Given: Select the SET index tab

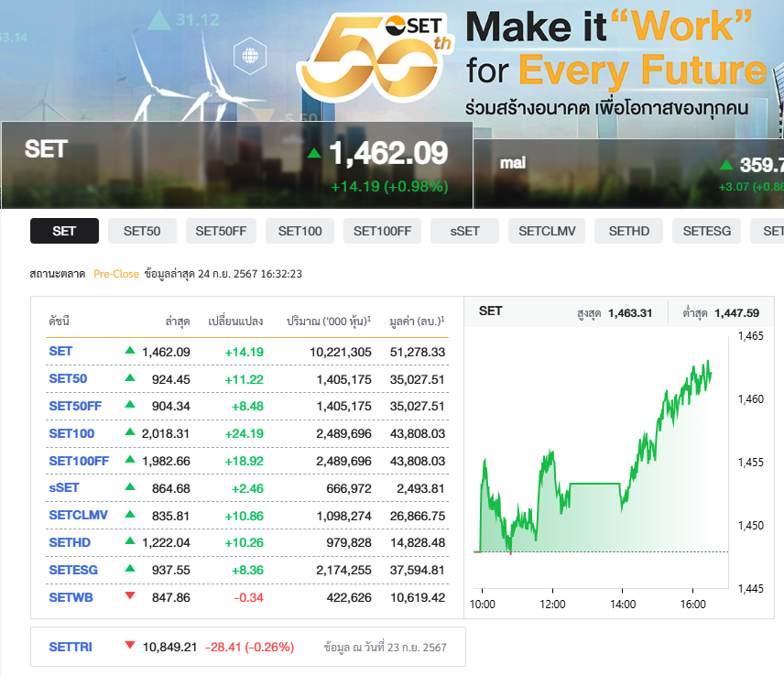Looking at the screenshot, I should click(64, 231).
